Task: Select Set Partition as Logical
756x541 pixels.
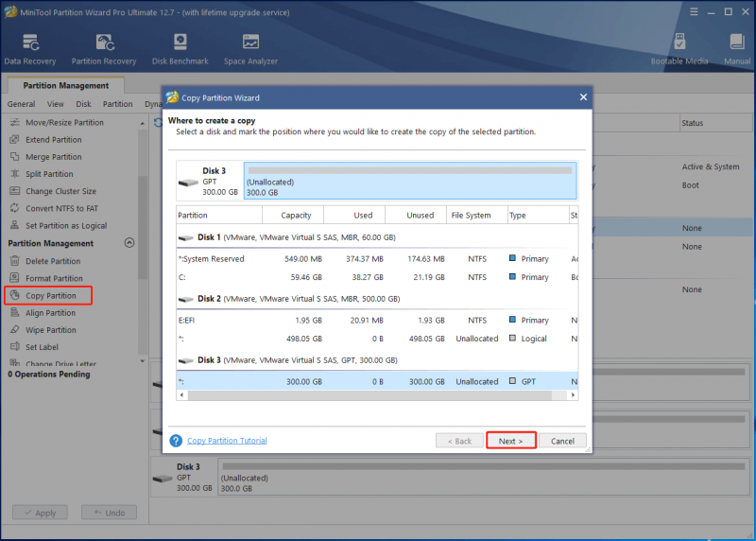Action: (66, 226)
